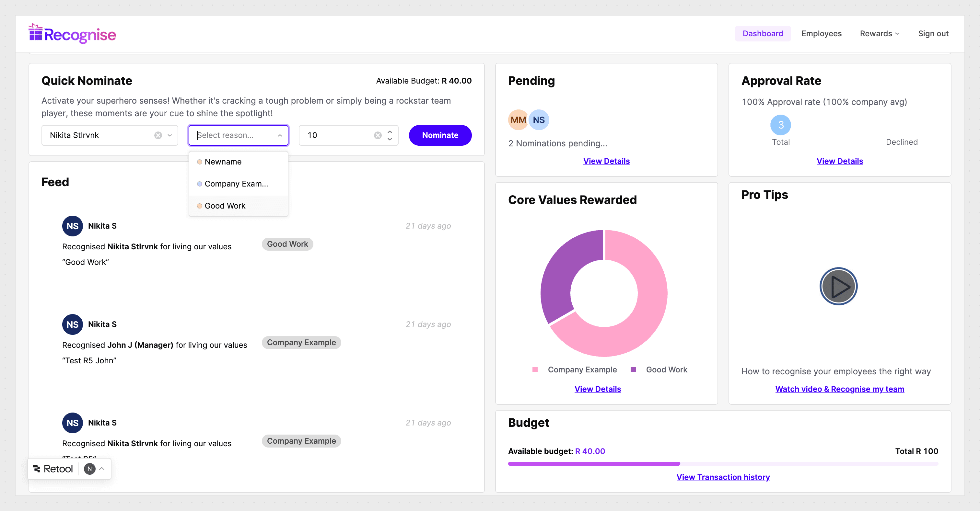The height and width of the screenshot is (511, 980).
Task: Select Good Work reason option
Action: tap(225, 206)
